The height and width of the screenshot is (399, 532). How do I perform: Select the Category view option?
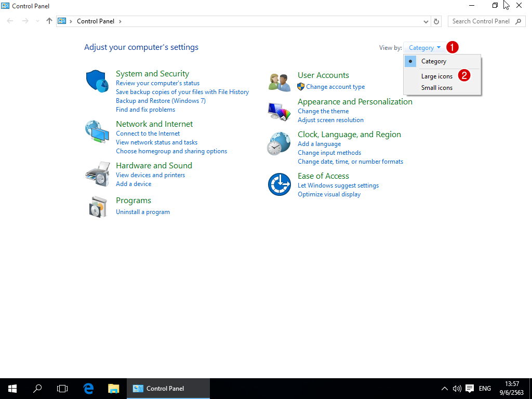(433, 61)
